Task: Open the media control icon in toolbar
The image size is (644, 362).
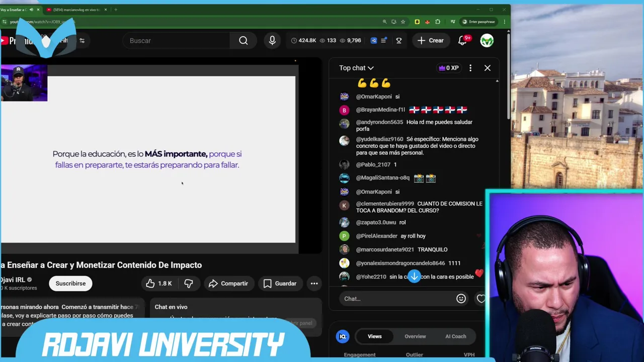Action: point(453,22)
